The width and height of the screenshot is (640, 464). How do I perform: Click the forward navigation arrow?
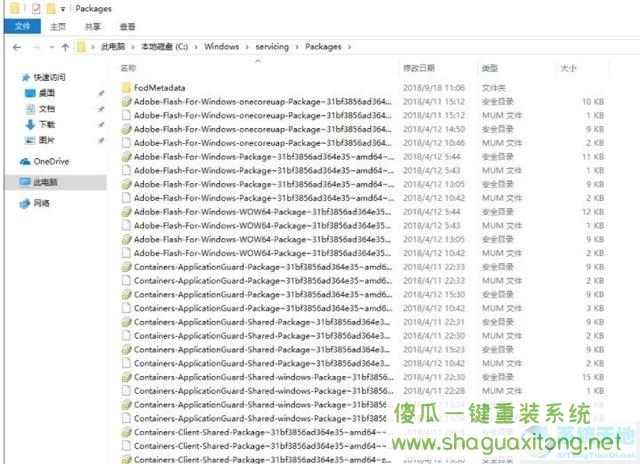point(36,47)
